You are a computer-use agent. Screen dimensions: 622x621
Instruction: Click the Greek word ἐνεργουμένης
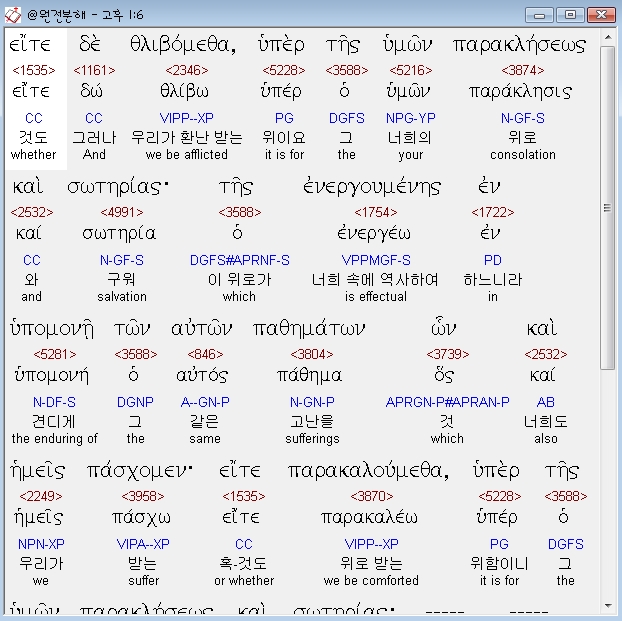point(372,186)
